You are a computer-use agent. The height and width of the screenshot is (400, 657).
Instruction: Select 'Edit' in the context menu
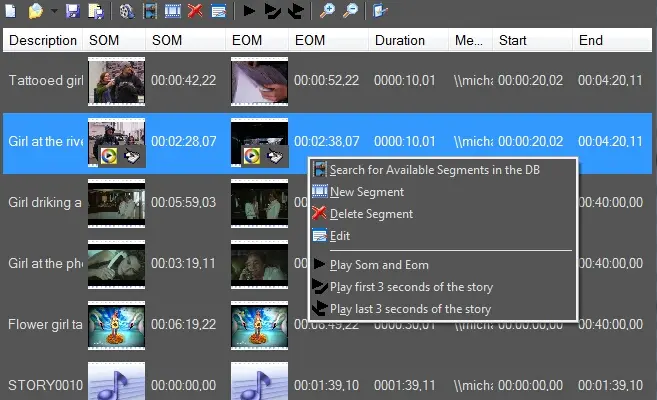click(340, 236)
